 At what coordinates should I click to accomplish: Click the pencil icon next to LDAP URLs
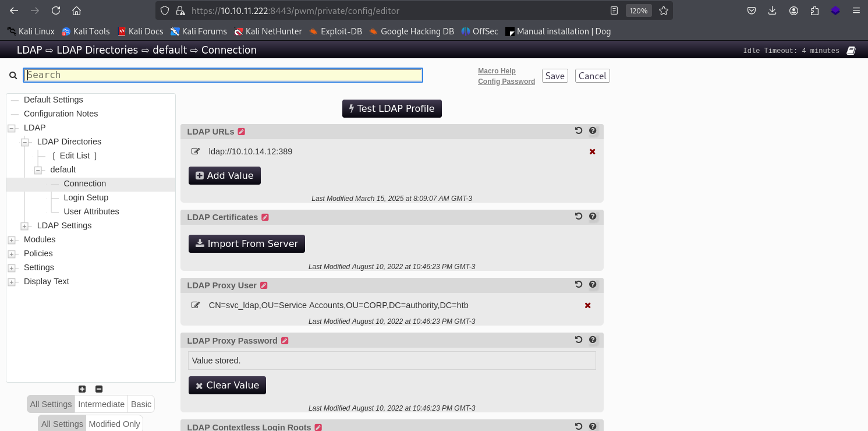tap(242, 132)
